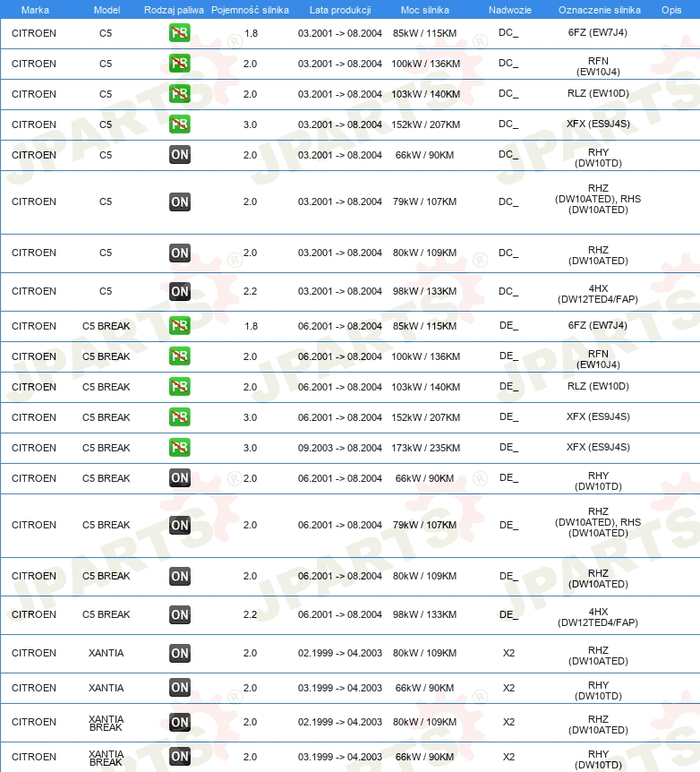Click petrol icon in C5 BREAK 100kW / 136KM row

click(x=180, y=356)
